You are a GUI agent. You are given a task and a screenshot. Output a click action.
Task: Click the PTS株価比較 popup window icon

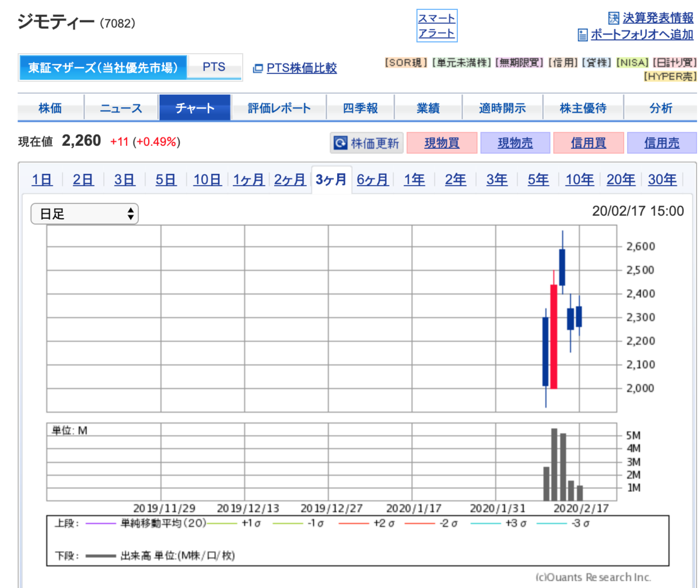(x=257, y=69)
